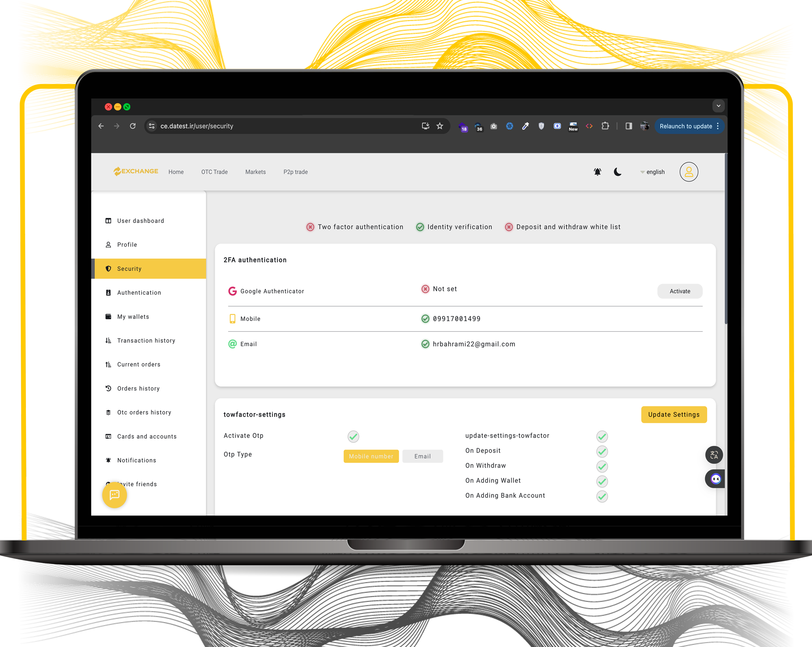
Task: Click the Invite friends icon
Action: 108,484
